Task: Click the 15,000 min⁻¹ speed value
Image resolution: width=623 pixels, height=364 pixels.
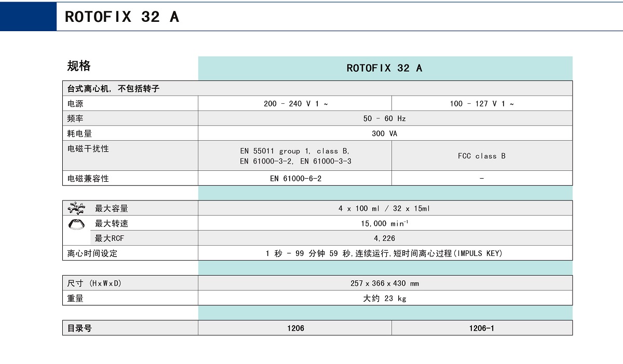Action: [x=385, y=223]
